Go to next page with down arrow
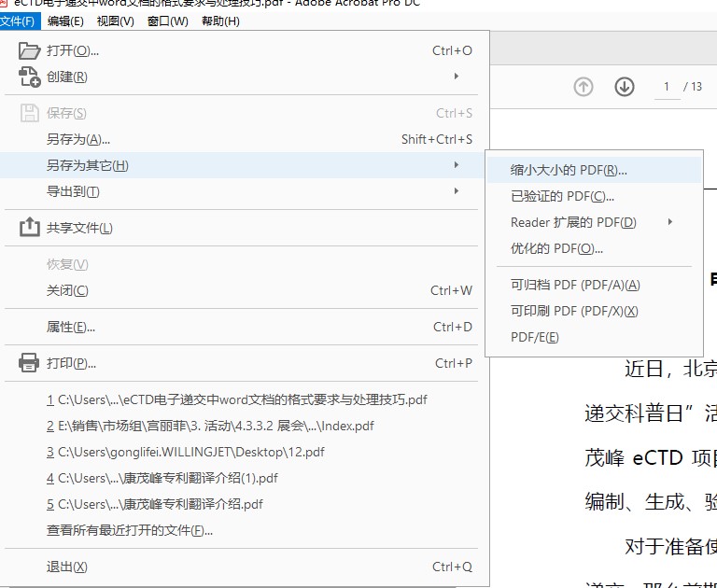The image size is (717, 588). click(625, 87)
